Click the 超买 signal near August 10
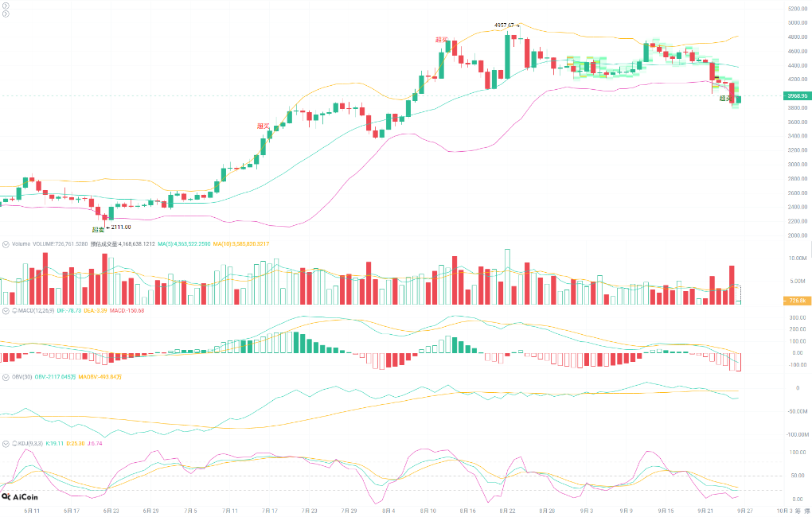 click(x=441, y=40)
